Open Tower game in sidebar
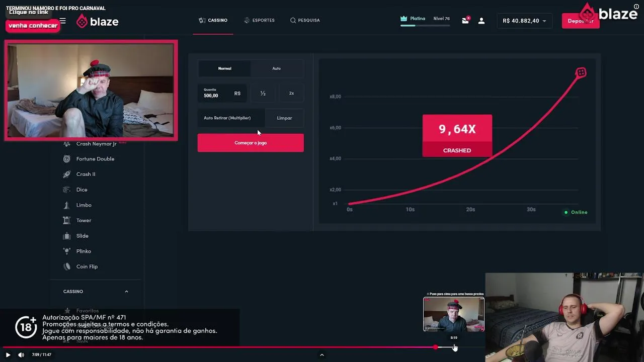This screenshot has width=644, height=362. 84,220
